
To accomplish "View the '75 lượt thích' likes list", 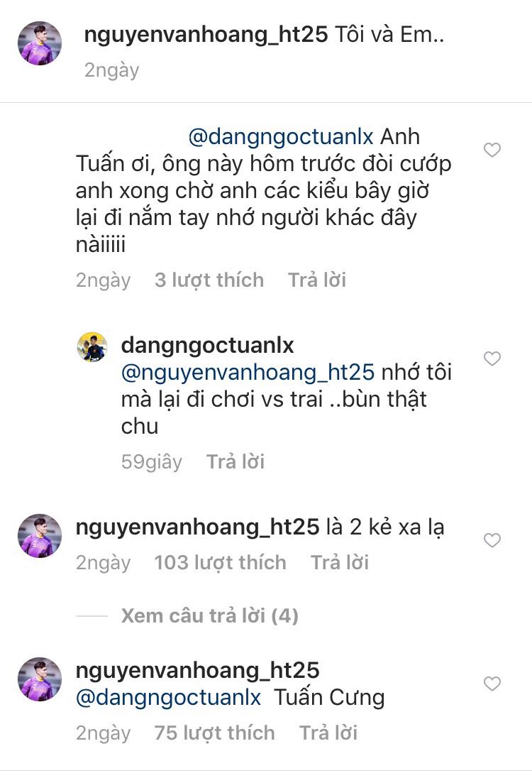I will click(214, 733).
